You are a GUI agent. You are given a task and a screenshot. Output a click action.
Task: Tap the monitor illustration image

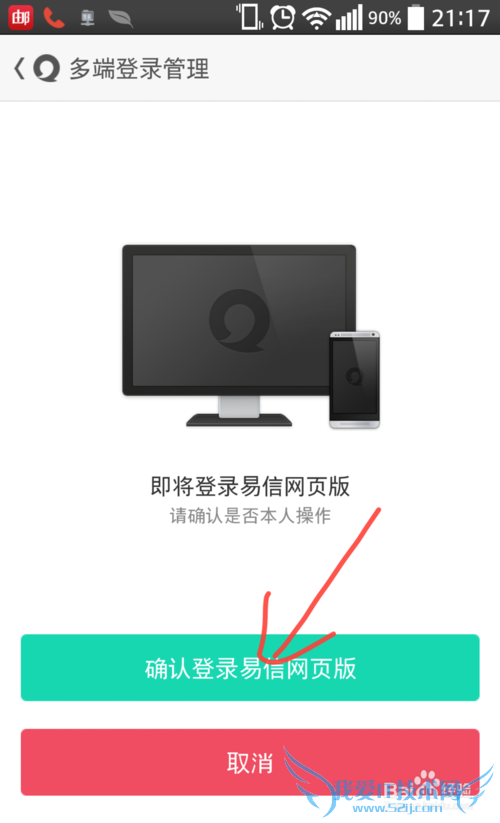(239, 335)
